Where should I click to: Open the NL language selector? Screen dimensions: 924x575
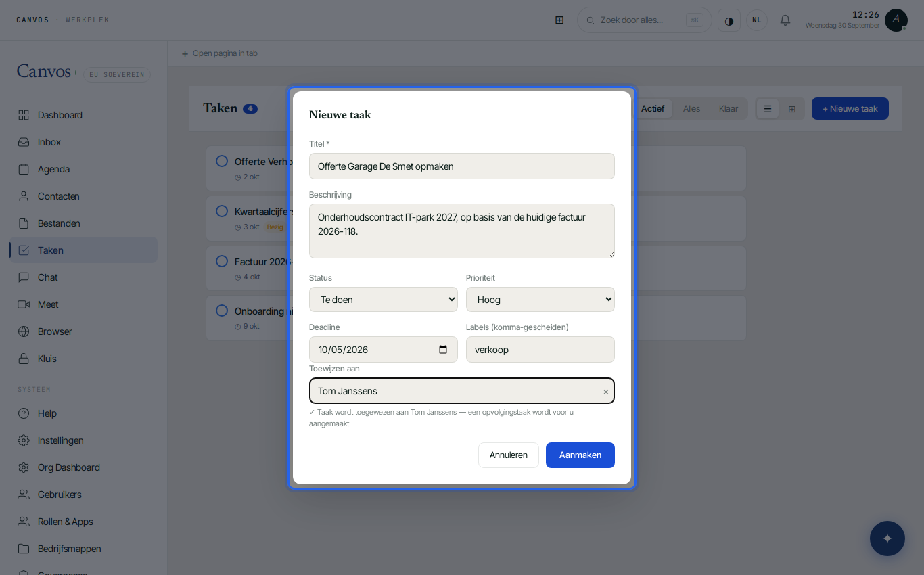757,20
